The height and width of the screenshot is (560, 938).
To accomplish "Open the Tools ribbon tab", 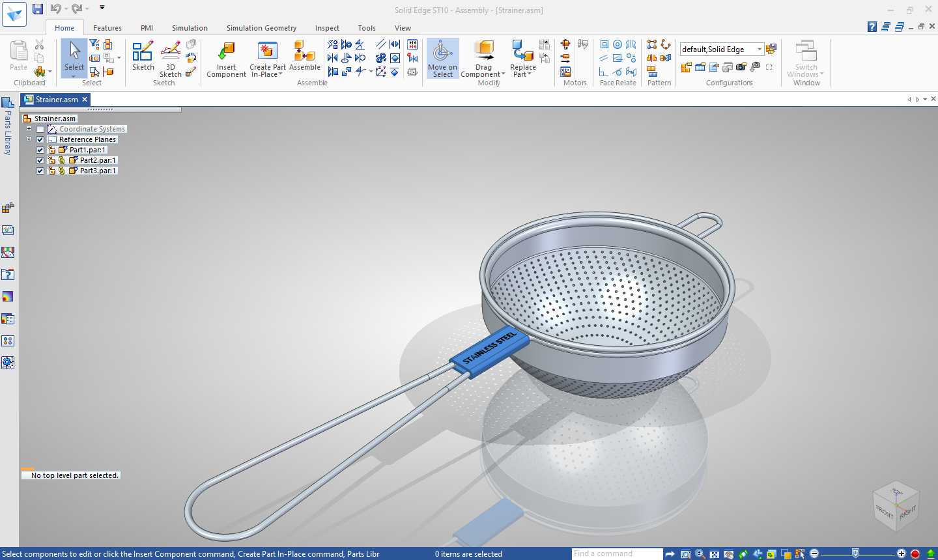I will click(367, 28).
